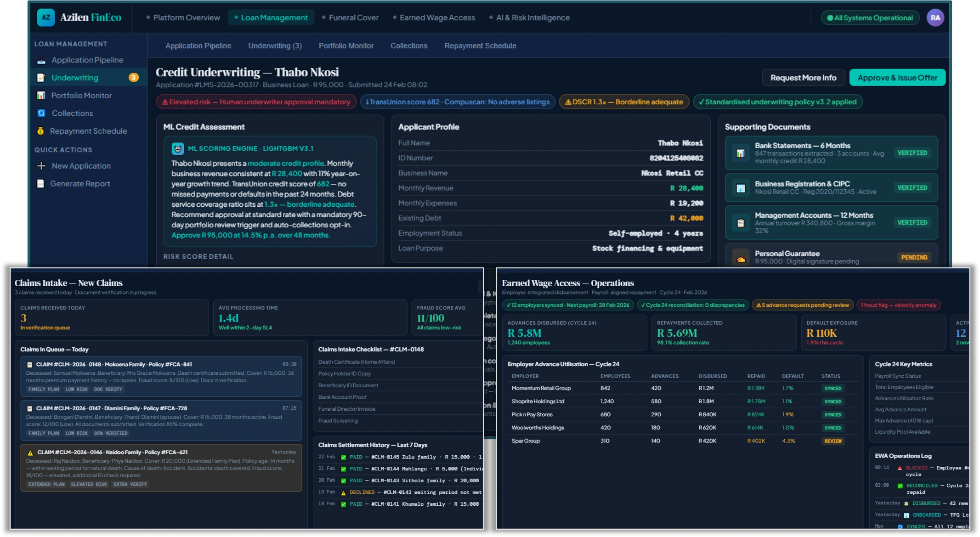
Task: Click the Bank Statements document icon
Action: [x=740, y=153]
